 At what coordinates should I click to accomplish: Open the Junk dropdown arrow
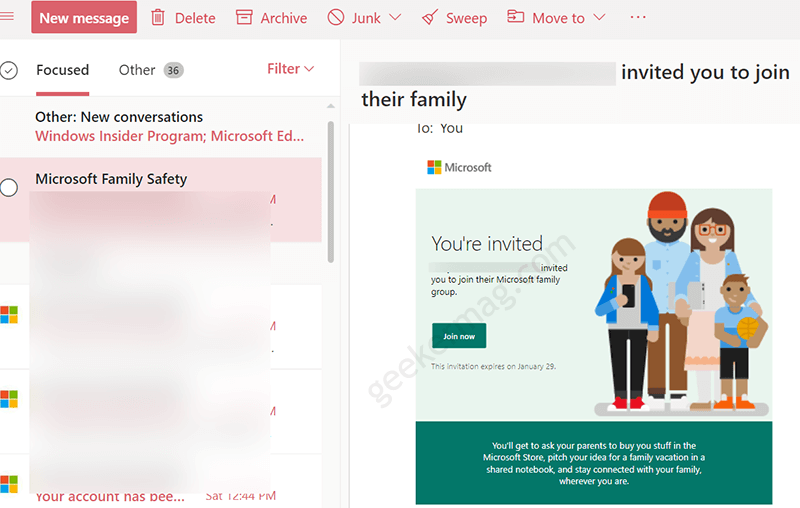pos(395,17)
